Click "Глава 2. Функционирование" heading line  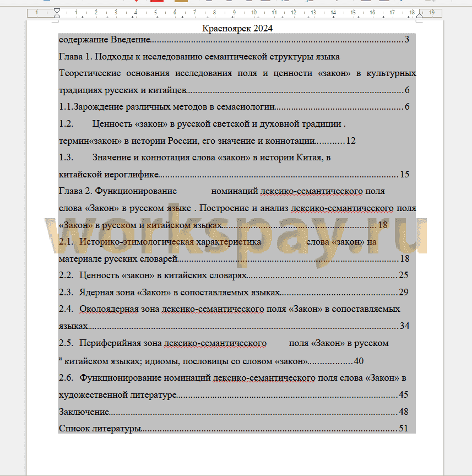click(x=222, y=191)
